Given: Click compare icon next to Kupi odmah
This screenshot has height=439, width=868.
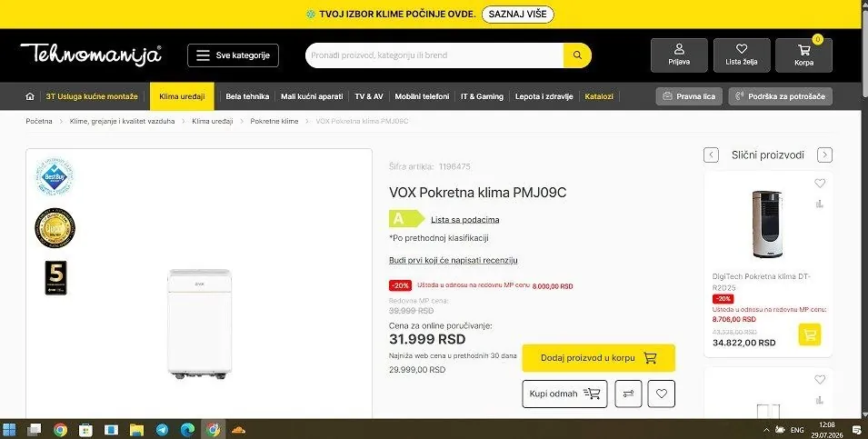Looking at the screenshot, I should tap(628, 394).
